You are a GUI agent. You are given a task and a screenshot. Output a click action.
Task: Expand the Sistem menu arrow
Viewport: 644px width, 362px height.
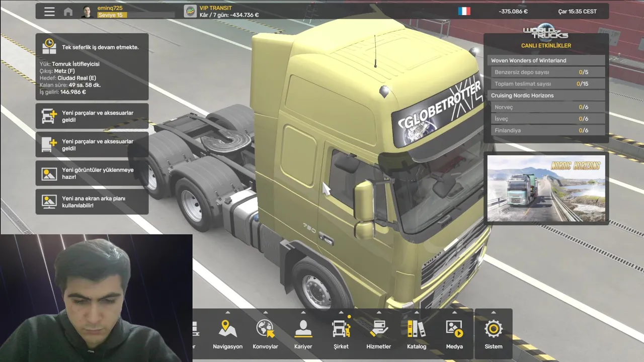(x=494, y=312)
